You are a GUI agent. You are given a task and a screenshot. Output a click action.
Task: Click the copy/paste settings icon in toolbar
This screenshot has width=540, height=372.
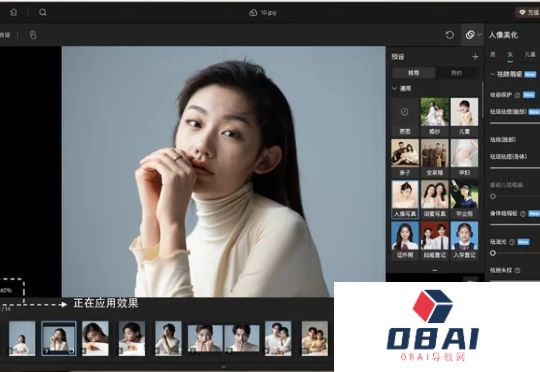click(x=33, y=35)
